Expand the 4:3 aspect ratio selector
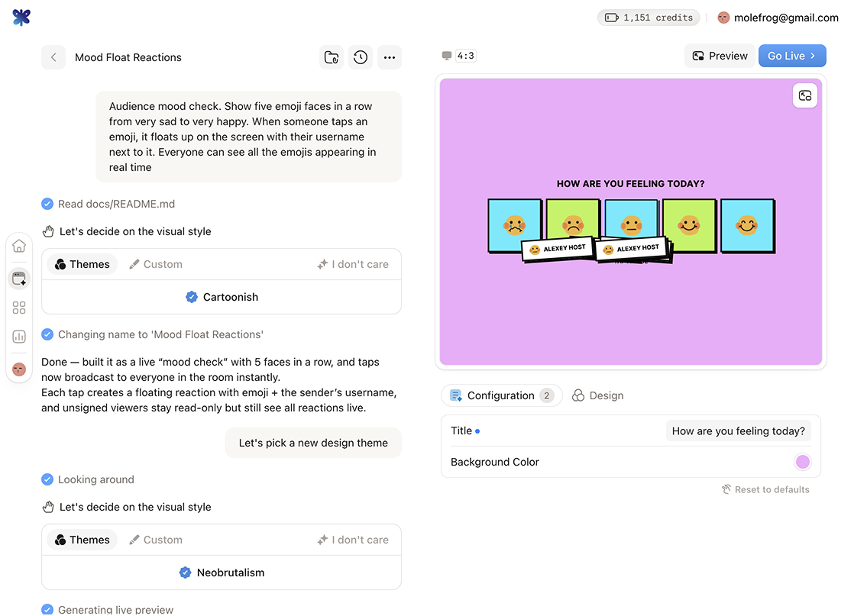The width and height of the screenshot is (854, 616). (458, 55)
